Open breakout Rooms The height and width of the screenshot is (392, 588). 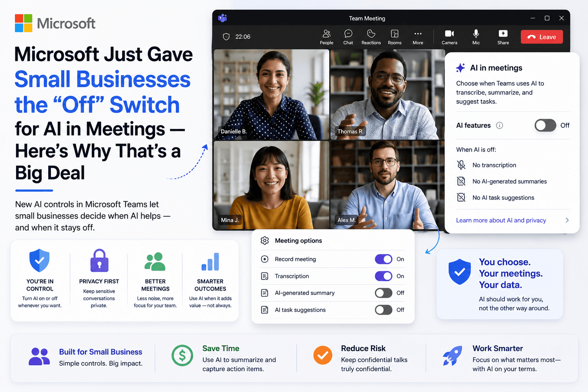point(395,37)
